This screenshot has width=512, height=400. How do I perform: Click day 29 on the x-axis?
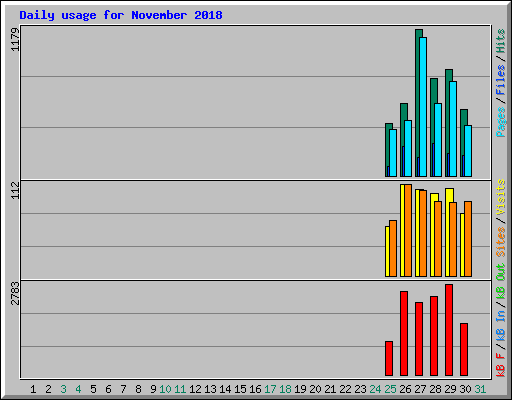pos(450,389)
